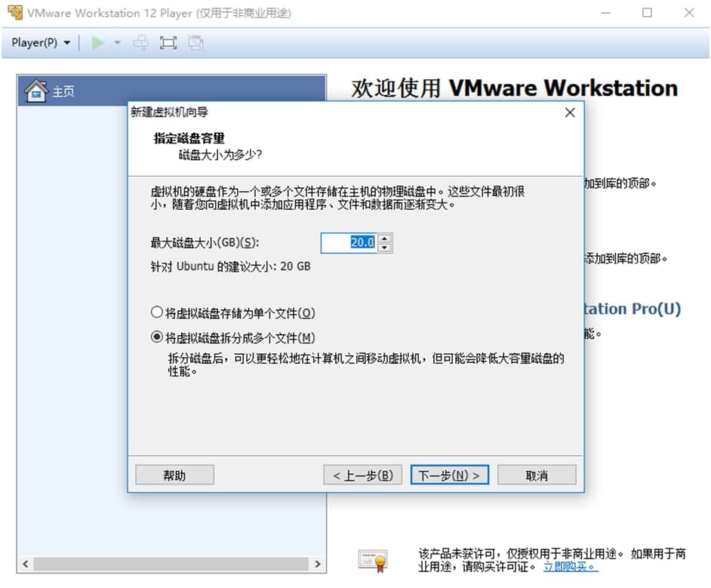Screen dimensions: 711x588
Task: Click the Send Ctrl+Alt+Del toolbar icon
Action: (x=140, y=43)
